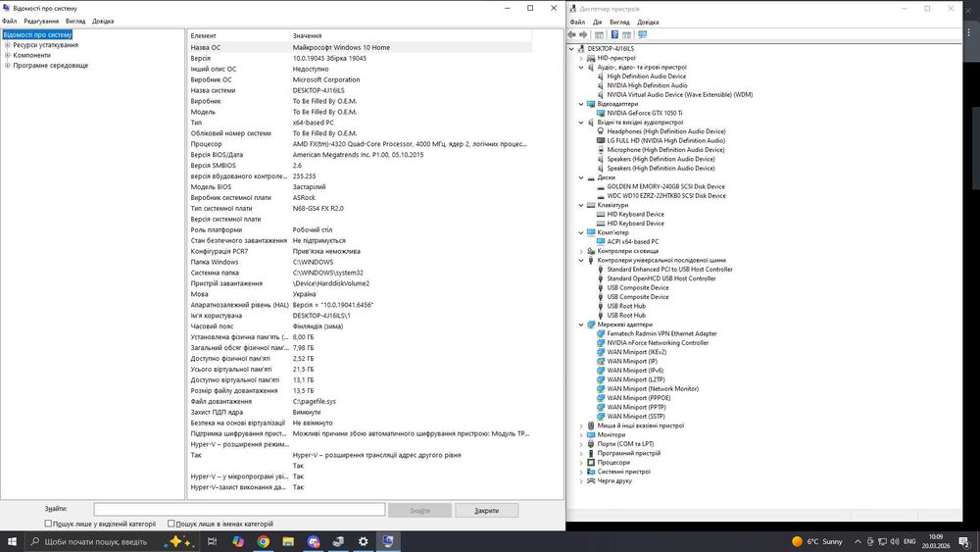Open Довідка menu in System Information
This screenshot has height=552, width=980.
pos(103,22)
